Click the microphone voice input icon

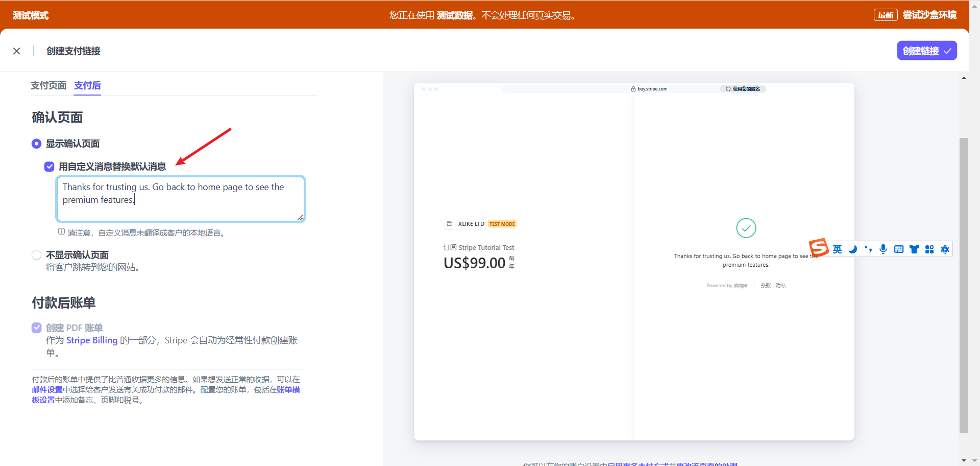883,249
